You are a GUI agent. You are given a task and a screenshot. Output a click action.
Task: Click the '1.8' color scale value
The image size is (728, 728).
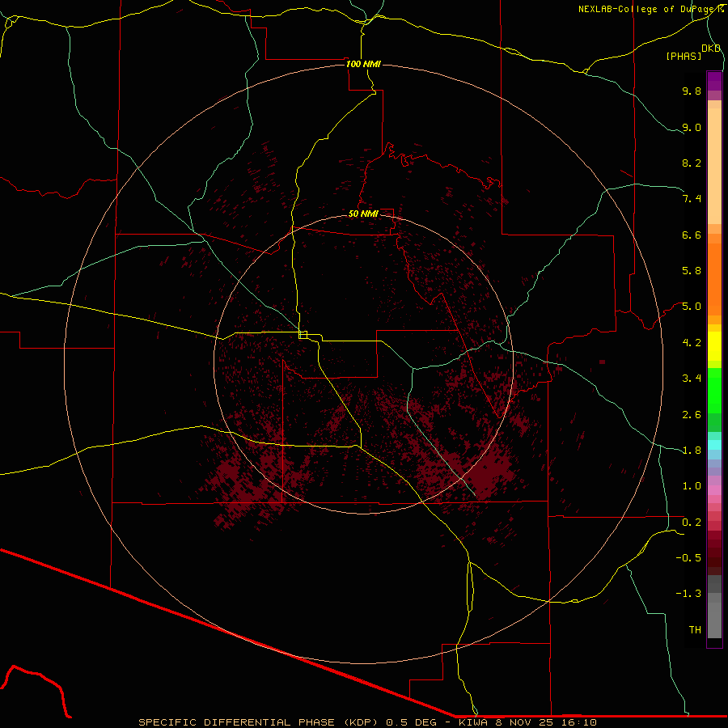click(x=692, y=451)
